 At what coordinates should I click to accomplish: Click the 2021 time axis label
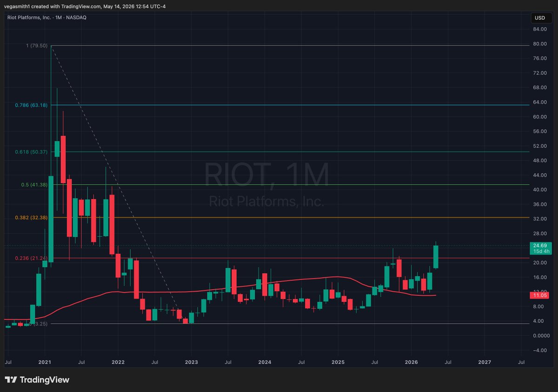(45, 361)
